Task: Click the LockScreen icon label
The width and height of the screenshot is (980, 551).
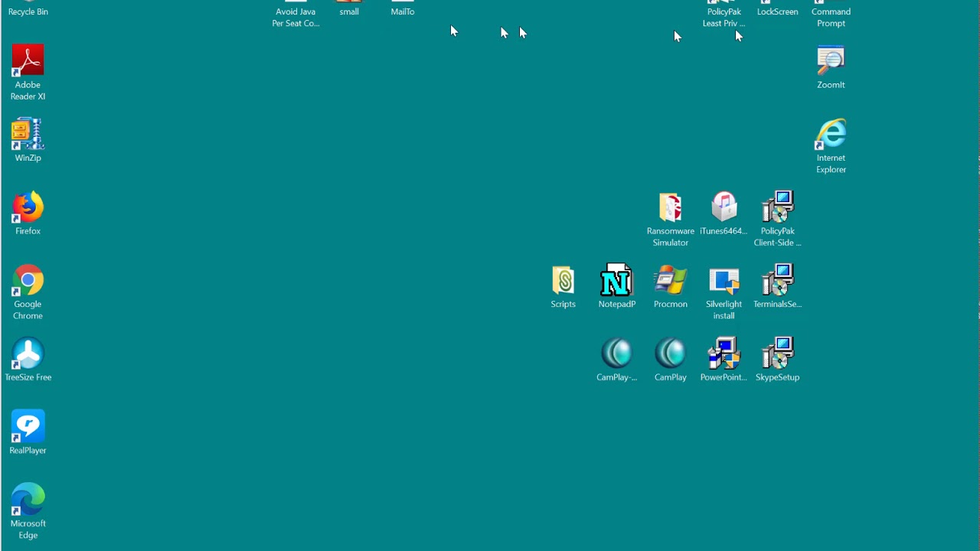Action: (x=777, y=11)
